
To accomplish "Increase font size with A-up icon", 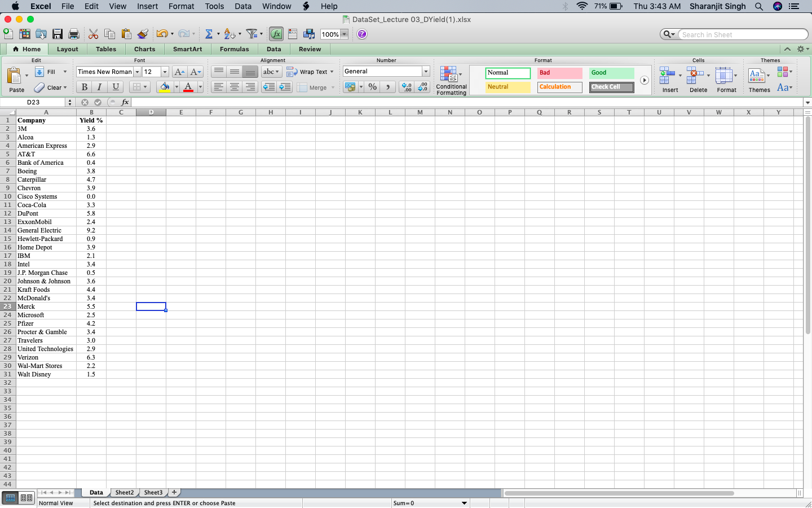I will pyautogui.click(x=179, y=72).
